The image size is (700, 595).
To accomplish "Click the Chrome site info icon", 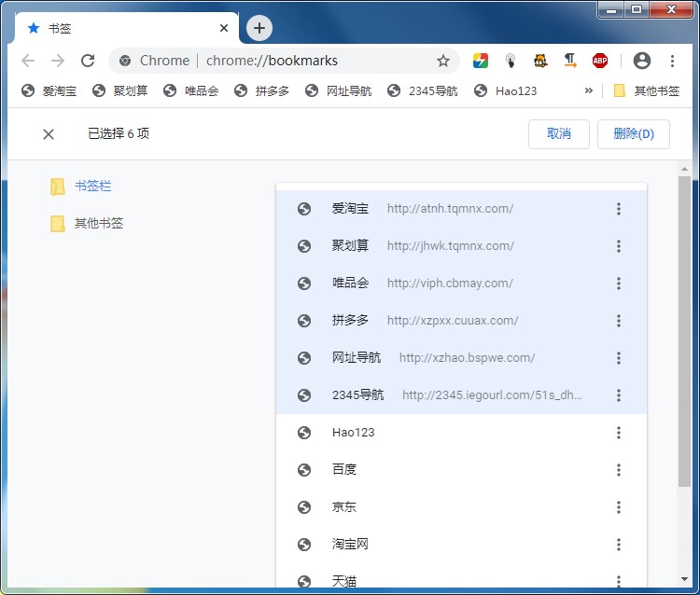I will (x=125, y=61).
